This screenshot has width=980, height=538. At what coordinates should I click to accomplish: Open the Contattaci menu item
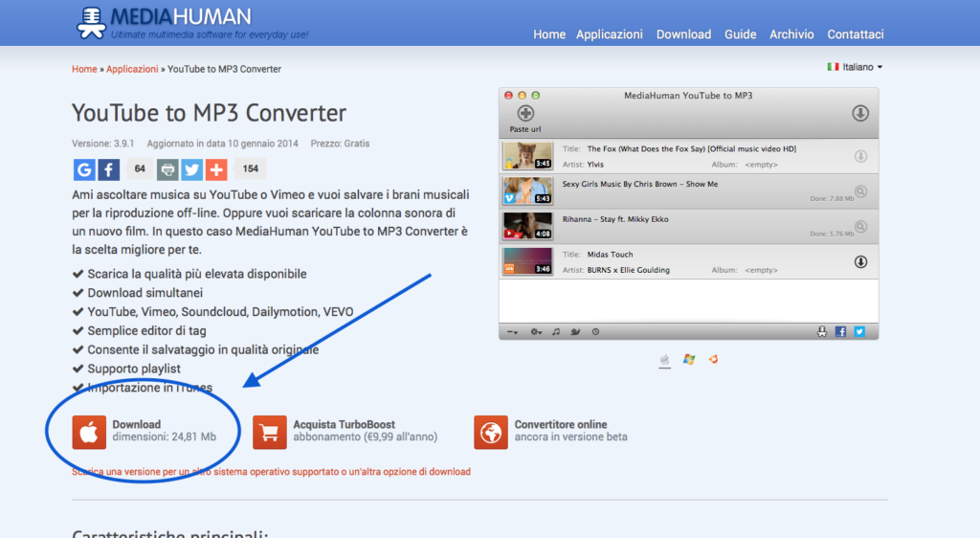tap(855, 34)
